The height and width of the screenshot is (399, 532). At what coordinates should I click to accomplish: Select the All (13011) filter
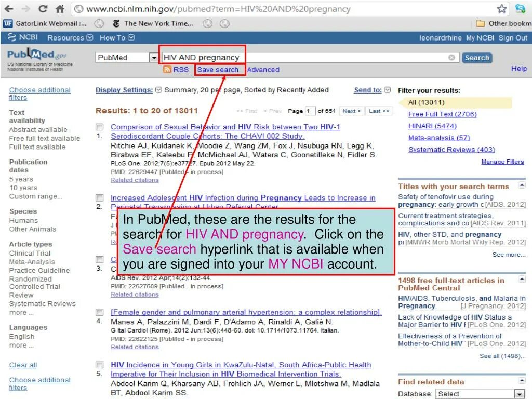tap(427, 102)
